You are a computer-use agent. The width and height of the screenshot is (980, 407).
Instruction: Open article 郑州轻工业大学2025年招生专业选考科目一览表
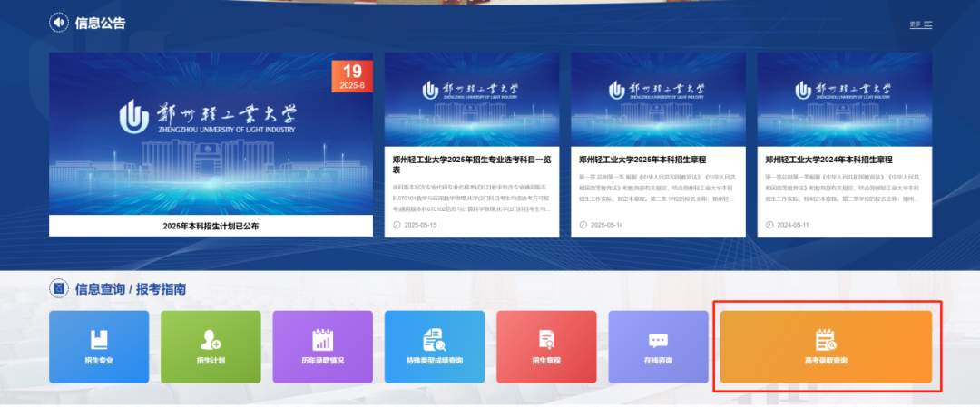pyautogui.click(x=471, y=165)
